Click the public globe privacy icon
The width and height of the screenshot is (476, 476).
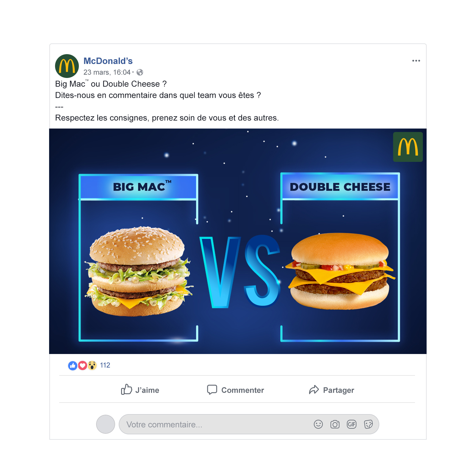click(x=140, y=72)
